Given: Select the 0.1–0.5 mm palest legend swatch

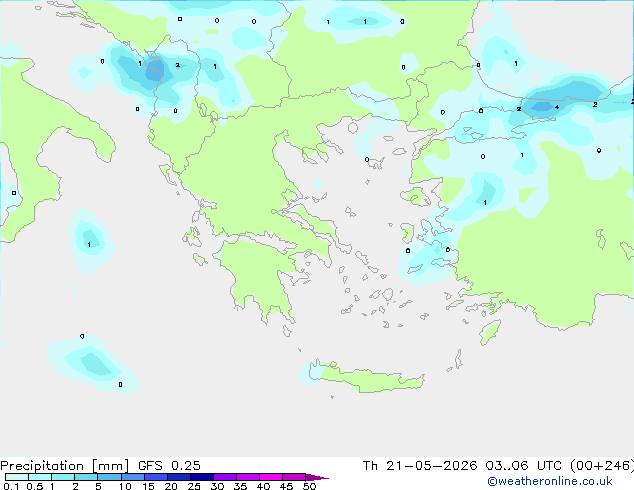Looking at the screenshot, I should point(17,477).
